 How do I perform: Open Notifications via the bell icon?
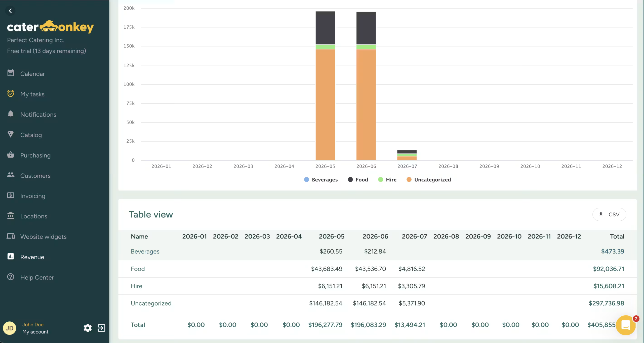tap(11, 114)
